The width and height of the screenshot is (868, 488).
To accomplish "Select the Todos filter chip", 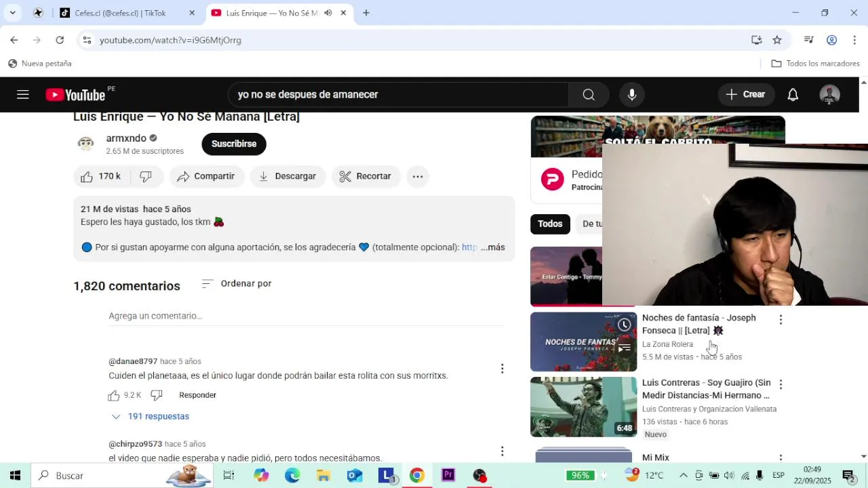I will point(550,224).
